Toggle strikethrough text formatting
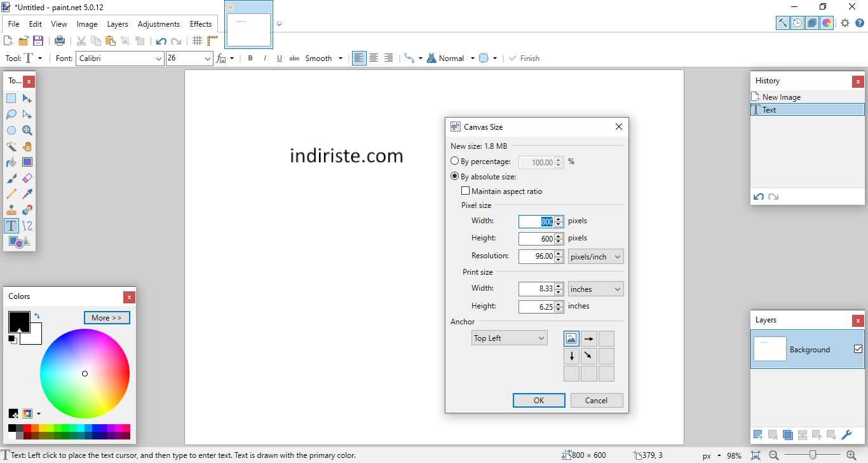Image resolution: width=868 pixels, height=463 pixels. coord(294,58)
